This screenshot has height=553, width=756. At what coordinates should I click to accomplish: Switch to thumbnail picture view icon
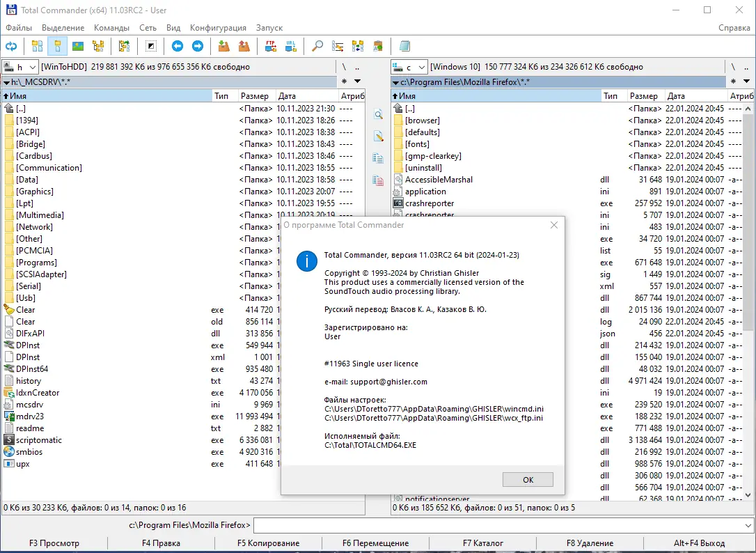point(78,47)
